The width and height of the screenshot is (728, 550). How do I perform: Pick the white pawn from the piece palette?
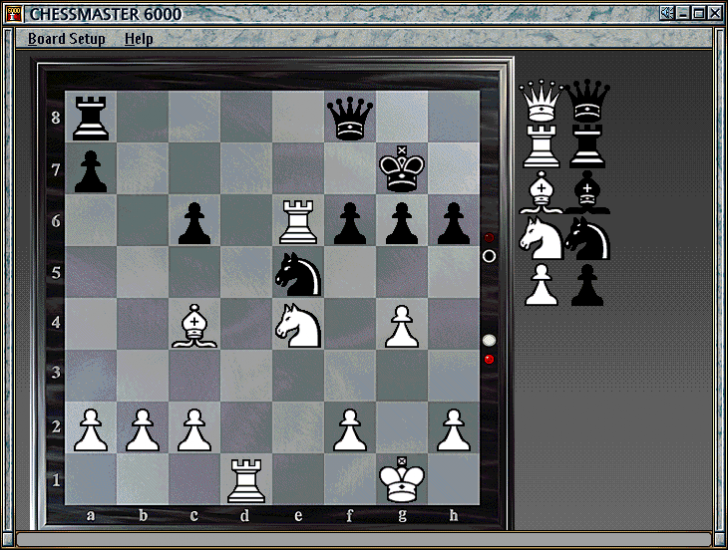click(x=541, y=285)
